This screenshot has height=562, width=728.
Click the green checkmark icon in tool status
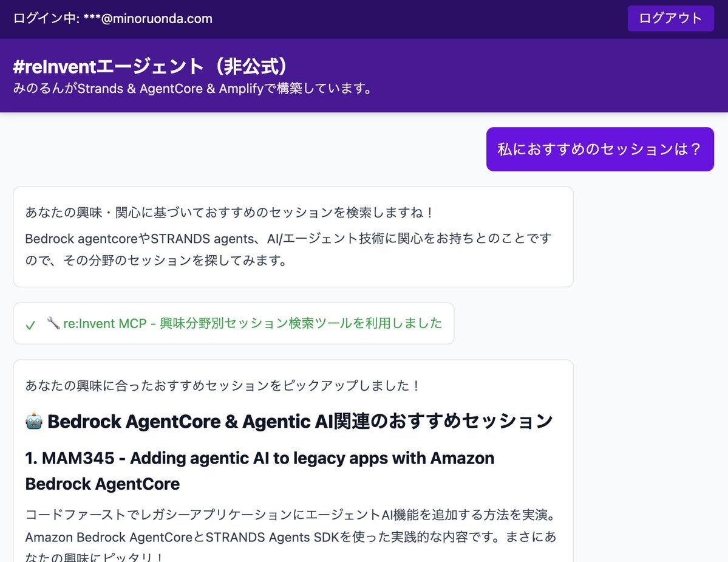tap(30, 325)
